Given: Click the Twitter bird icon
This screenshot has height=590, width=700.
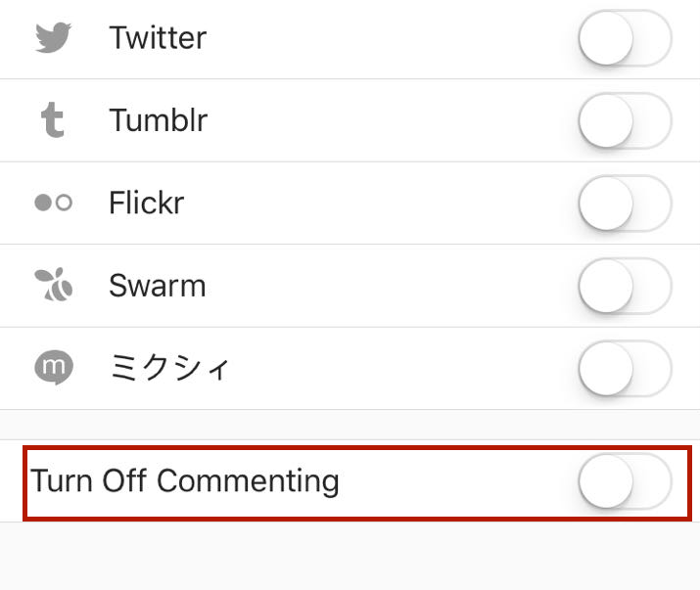Looking at the screenshot, I should tap(53, 38).
